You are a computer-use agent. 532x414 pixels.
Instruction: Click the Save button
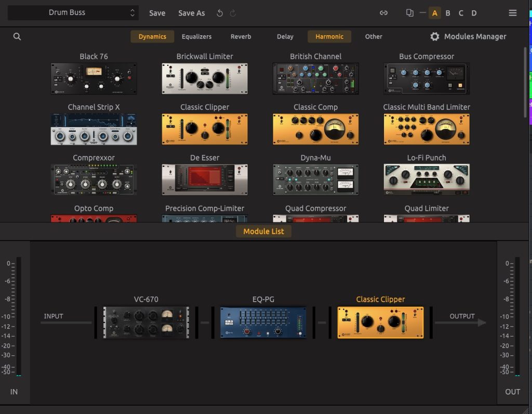(x=157, y=13)
